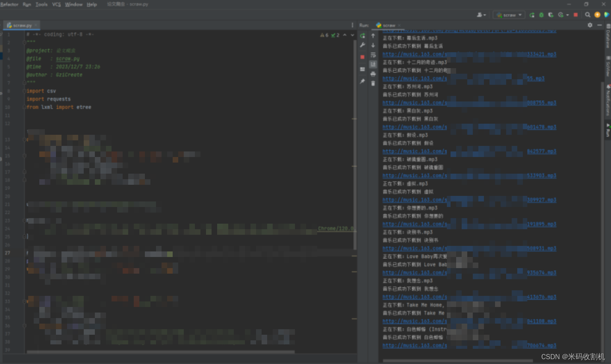Image resolution: width=611 pixels, height=364 pixels.
Task: Open the user account dropdown
Action: pos(481,15)
